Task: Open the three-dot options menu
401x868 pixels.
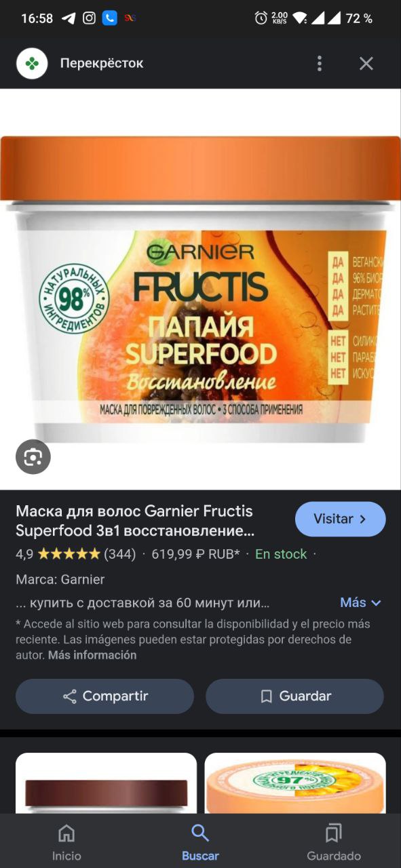Action: [320, 64]
